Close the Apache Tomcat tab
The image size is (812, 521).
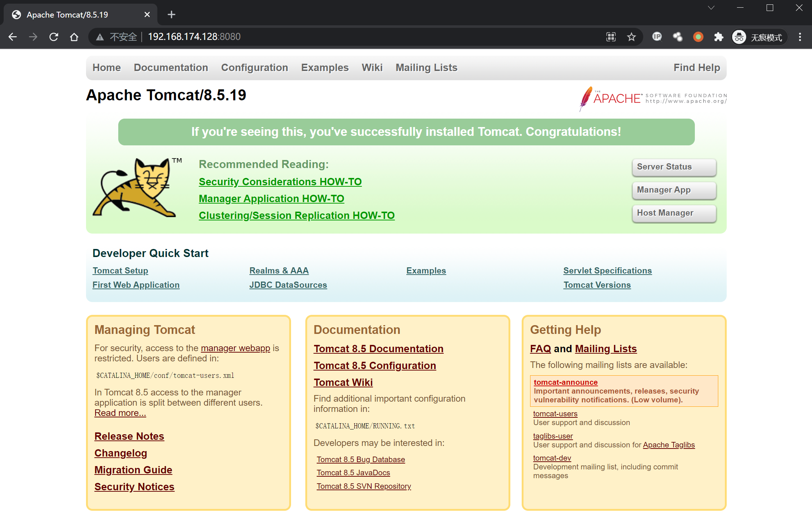[x=147, y=15]
